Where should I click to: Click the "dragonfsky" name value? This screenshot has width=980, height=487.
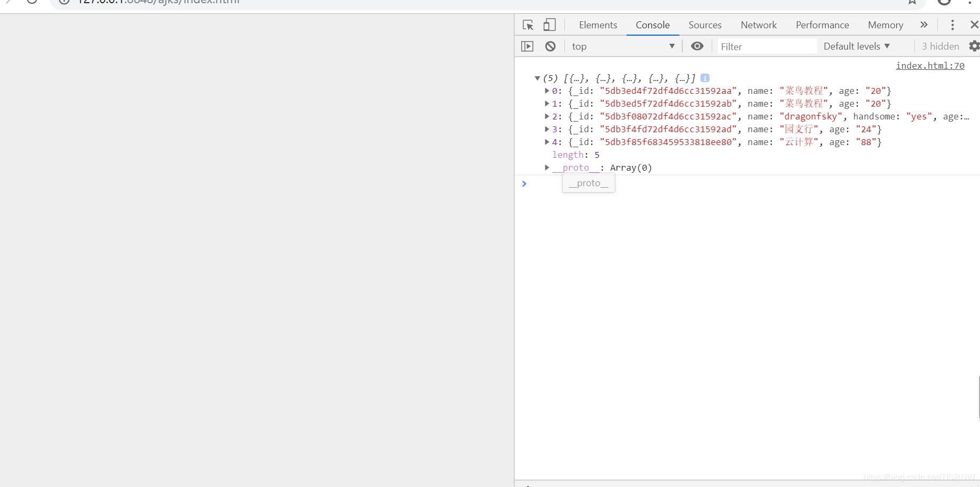click(811, 116)
